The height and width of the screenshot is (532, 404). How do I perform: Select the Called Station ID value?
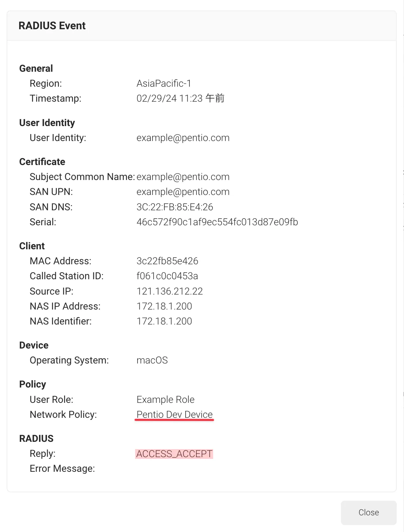pyautogui.click(x=167, y=276)
